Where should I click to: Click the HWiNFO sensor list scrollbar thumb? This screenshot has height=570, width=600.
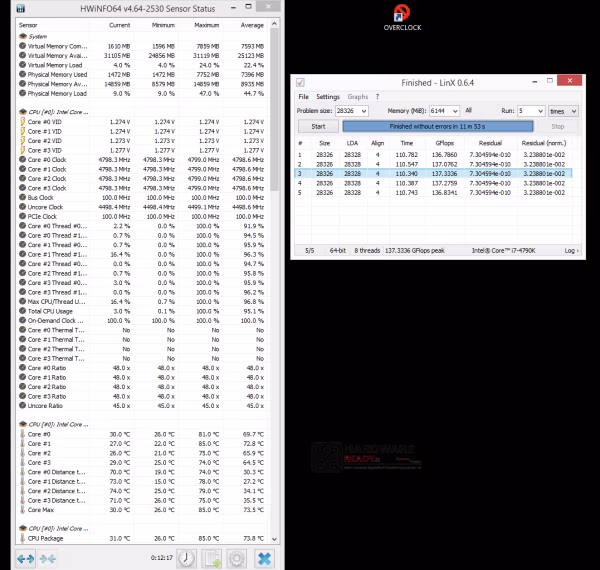point(274,109)
